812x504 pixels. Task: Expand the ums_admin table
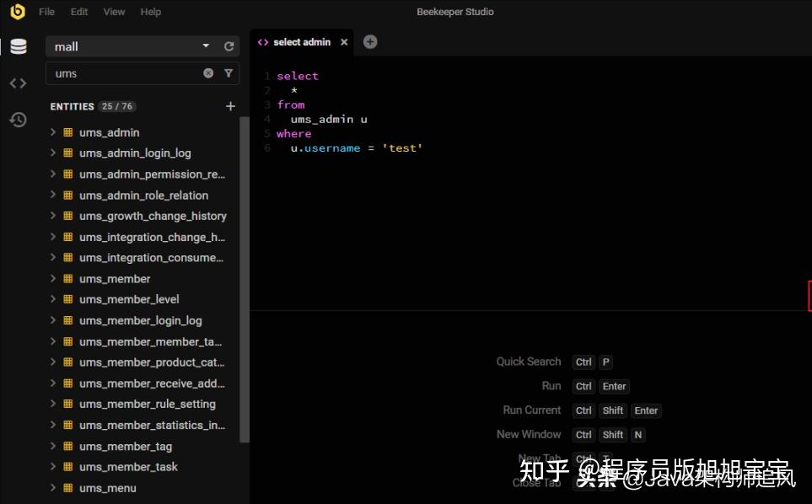53,132
